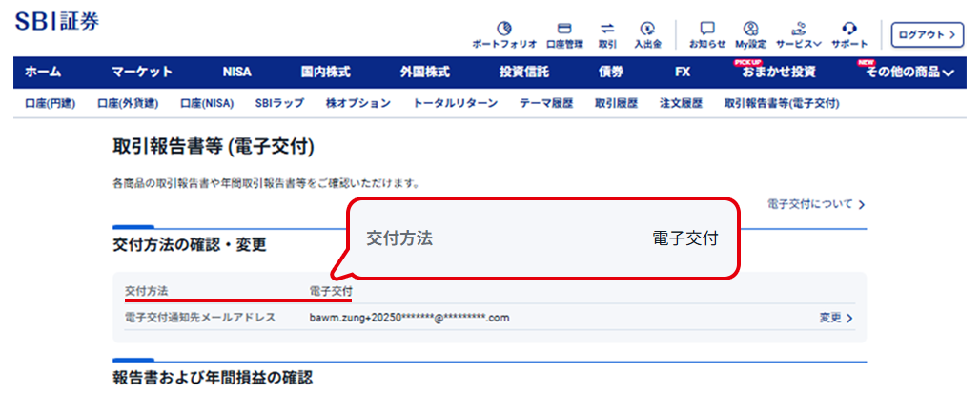Expand その他の商品 dropdown in navigation
The height and width of the screenshot is (394, 980).
pyautogui.click(x=909, y=73)
